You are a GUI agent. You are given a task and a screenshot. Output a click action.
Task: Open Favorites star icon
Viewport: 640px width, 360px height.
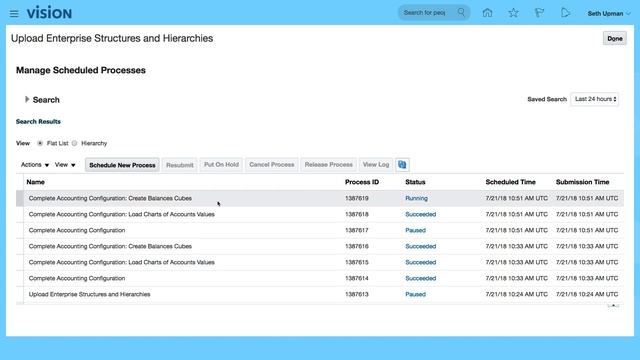[513, 13]
